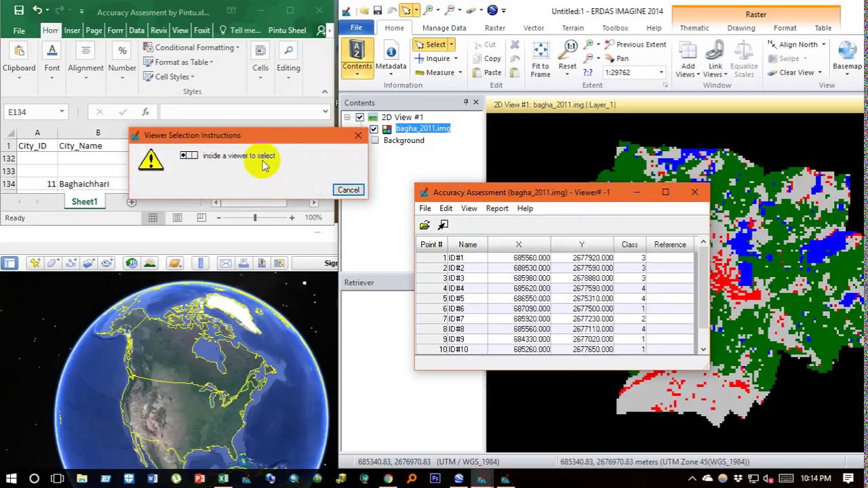Add image overlay in Google Earth
868x488 pixels.
88,263
